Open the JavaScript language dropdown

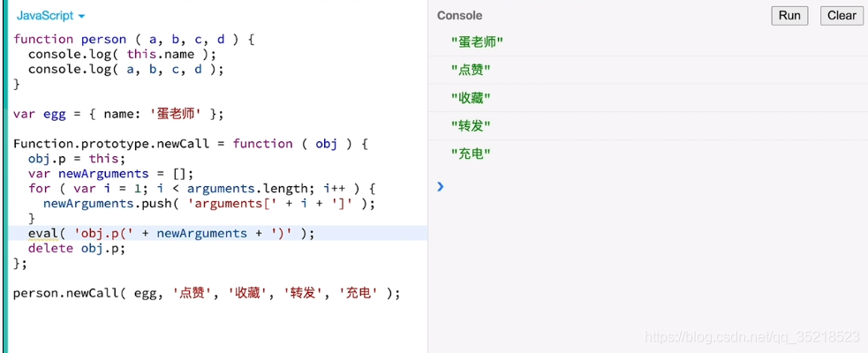point(50,16)
